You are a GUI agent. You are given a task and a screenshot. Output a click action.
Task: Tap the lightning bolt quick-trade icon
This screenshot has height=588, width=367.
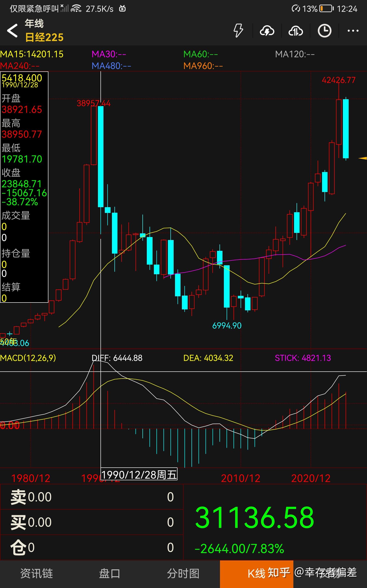[238, 31]
